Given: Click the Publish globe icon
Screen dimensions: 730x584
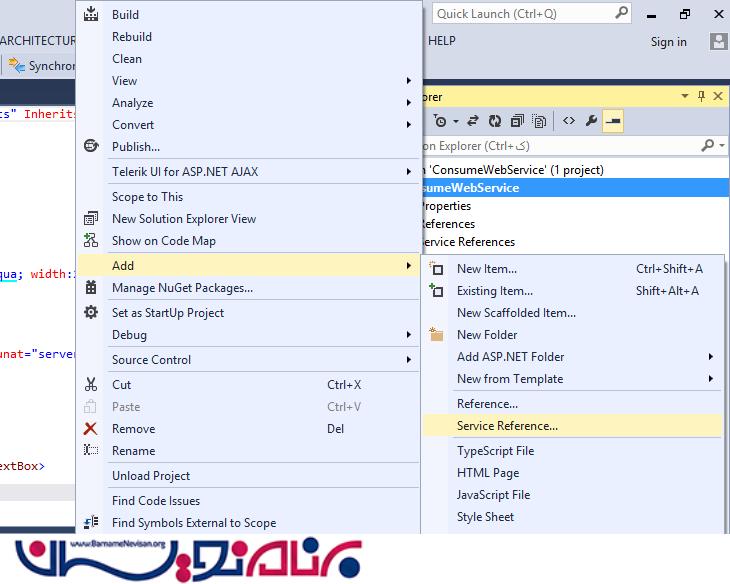Looking at the screenshot, I should click(91, 146).
